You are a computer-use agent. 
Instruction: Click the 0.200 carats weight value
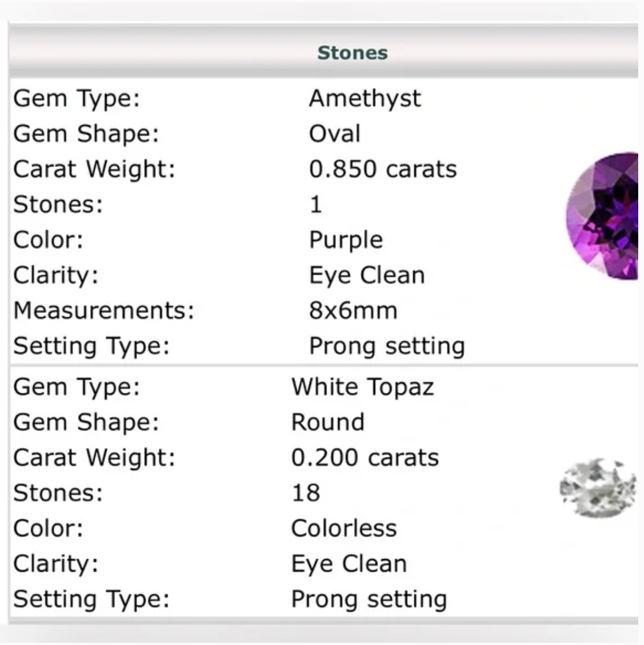tap(365, 457)
